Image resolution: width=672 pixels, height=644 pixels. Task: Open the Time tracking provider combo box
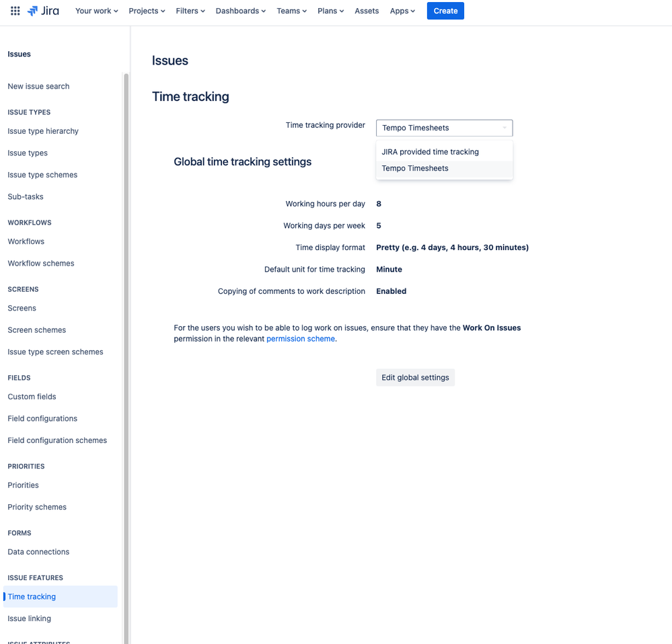(x=444, y=128)
